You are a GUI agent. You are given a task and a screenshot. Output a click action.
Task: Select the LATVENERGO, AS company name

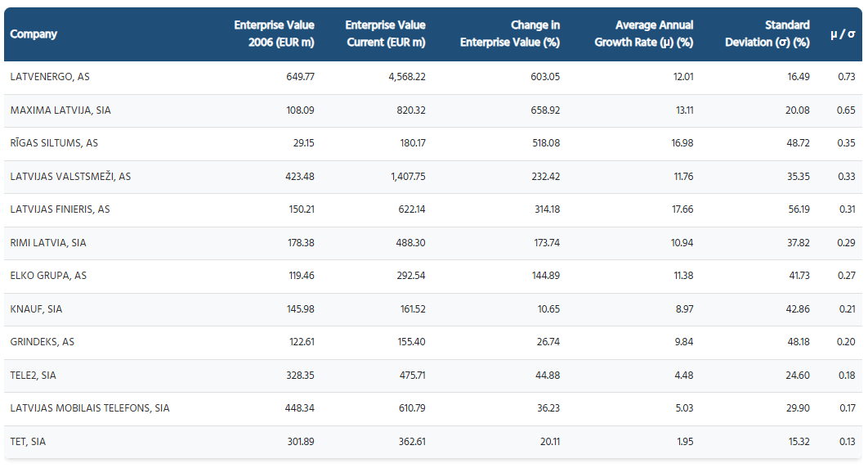pyautogui.click(x=50, y=77)
